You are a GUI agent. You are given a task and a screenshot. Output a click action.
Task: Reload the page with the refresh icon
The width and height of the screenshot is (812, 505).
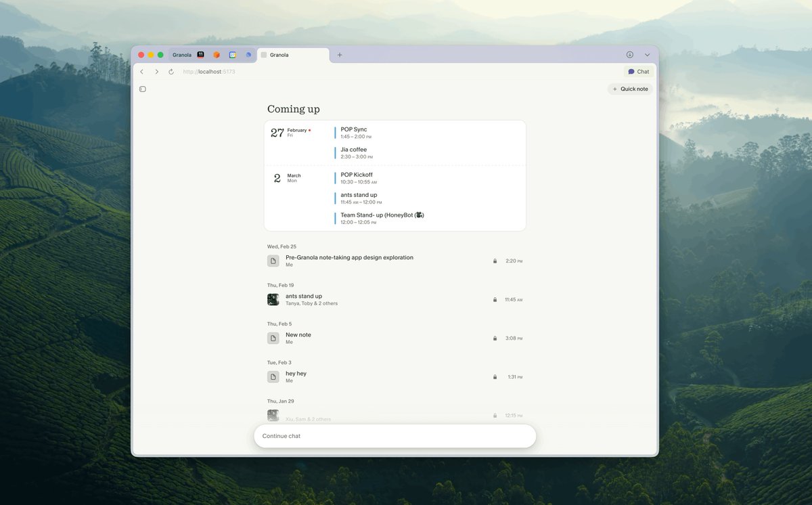[x=171, y=71]
